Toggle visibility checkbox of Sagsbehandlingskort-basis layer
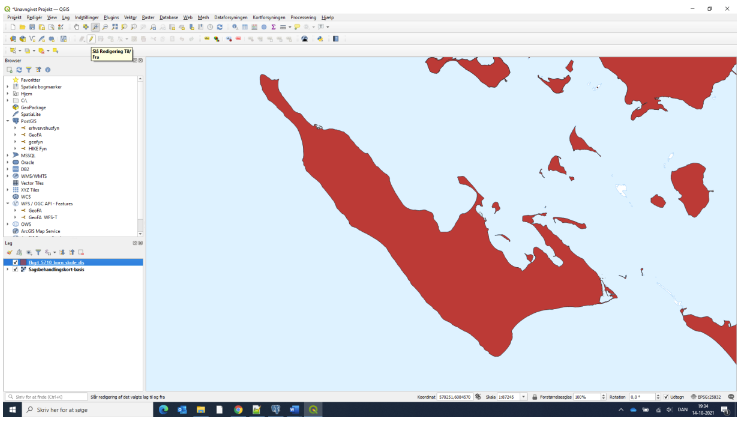Image resolution: width=740 pixels, height=421 pixels. [x=15, y=269]
